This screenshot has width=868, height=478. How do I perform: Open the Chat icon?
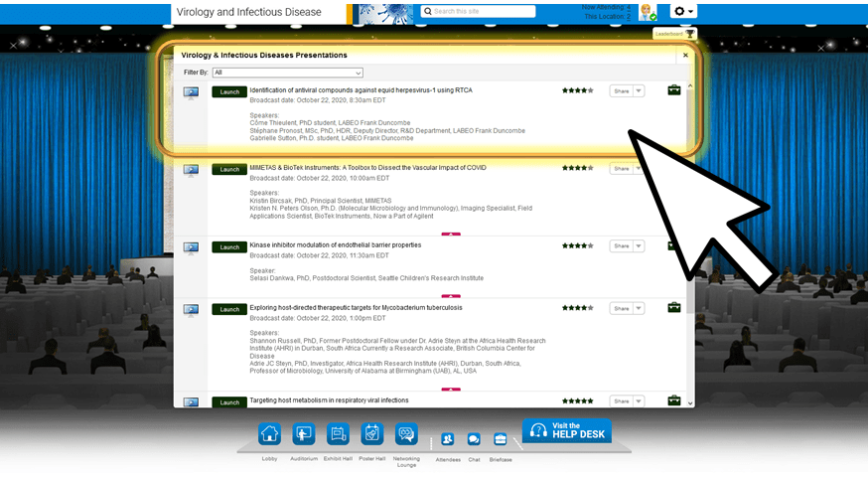point(474,439)
